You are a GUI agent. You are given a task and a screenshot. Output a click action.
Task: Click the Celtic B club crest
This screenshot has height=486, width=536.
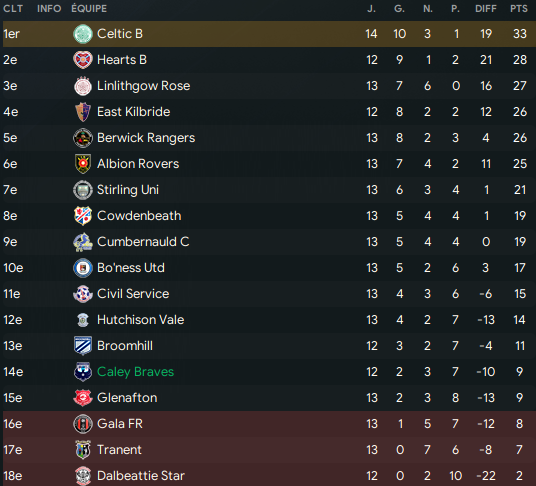coord(83,34)
